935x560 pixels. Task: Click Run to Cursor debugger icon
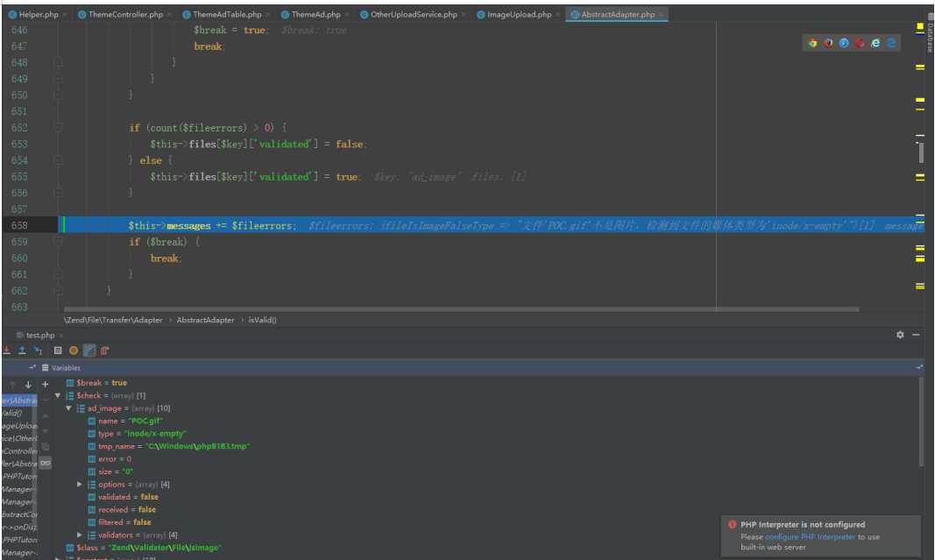(39, 351)
